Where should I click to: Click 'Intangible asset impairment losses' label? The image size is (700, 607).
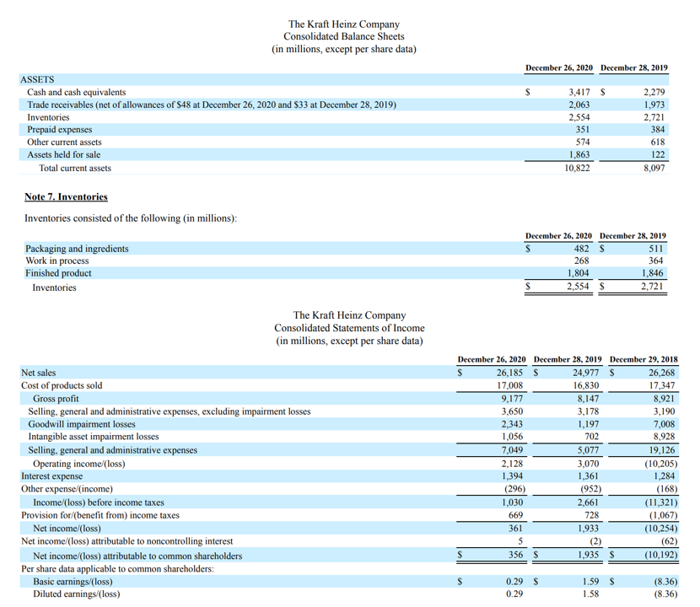point(94,437)
